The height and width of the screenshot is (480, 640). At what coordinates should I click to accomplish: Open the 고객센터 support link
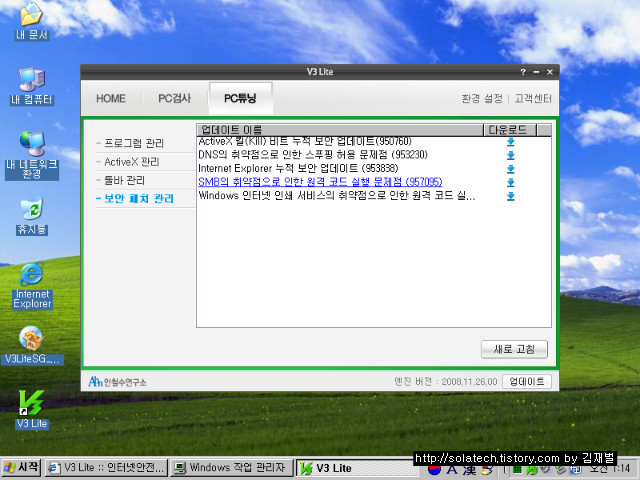(533, 98)
